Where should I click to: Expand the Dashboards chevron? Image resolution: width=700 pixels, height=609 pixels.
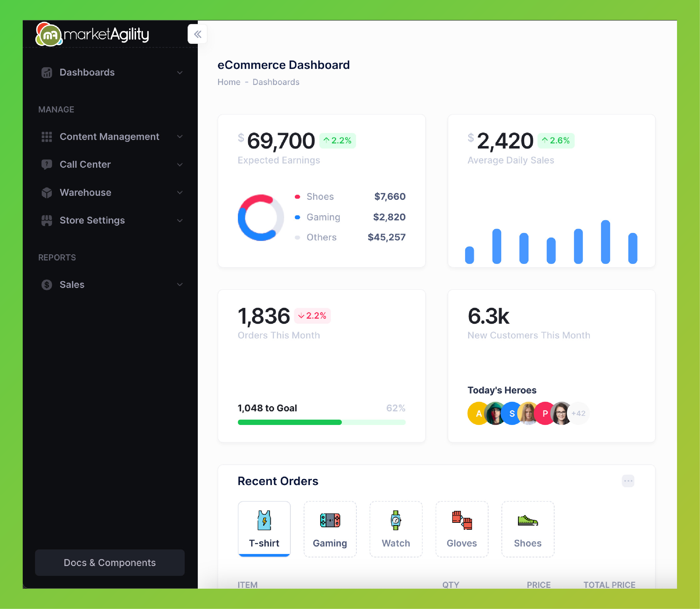coord(180,72)
